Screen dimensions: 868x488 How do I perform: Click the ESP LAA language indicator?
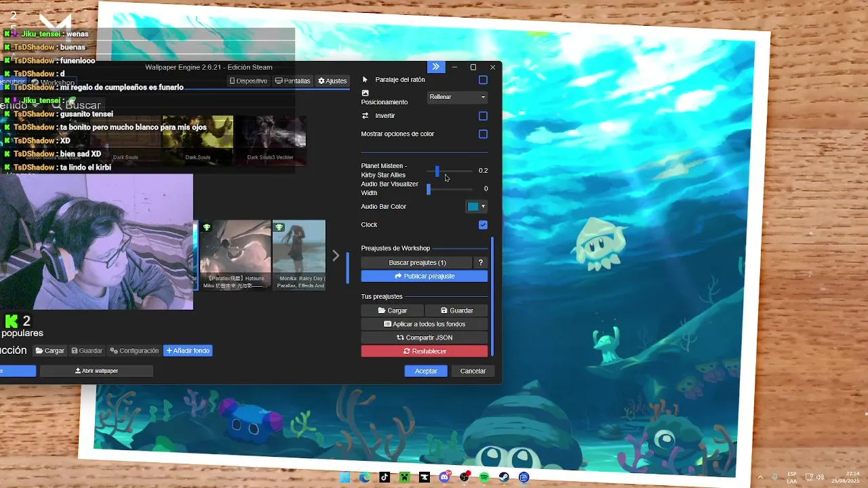792,477
